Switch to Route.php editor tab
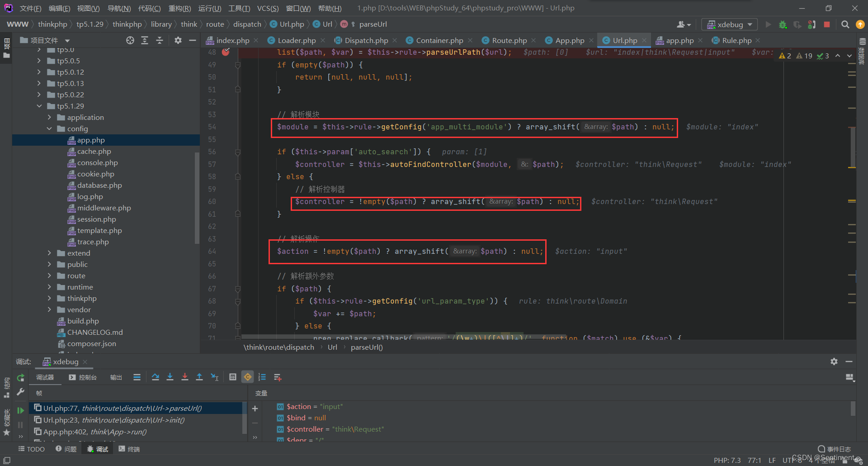Image resolution: width=868 pixels, height=466 pixels. [x=509, y=40]
